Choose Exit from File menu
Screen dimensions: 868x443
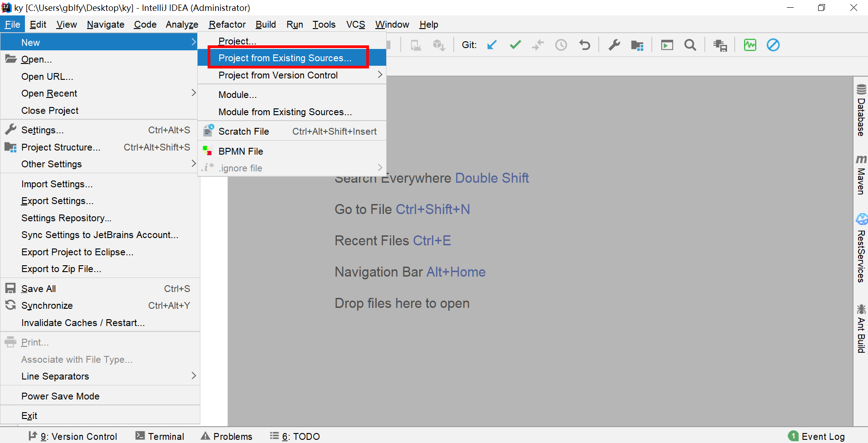[x=100, y=416]
